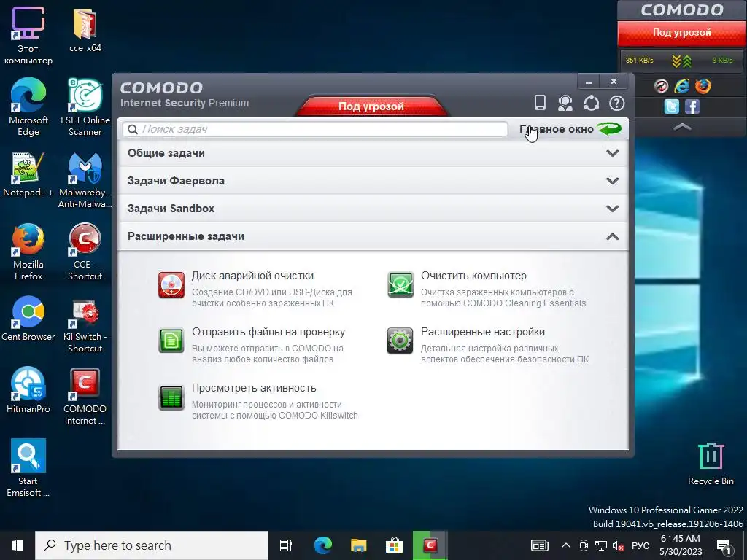Open Диск аварийной очистки task link

point(252,276)
